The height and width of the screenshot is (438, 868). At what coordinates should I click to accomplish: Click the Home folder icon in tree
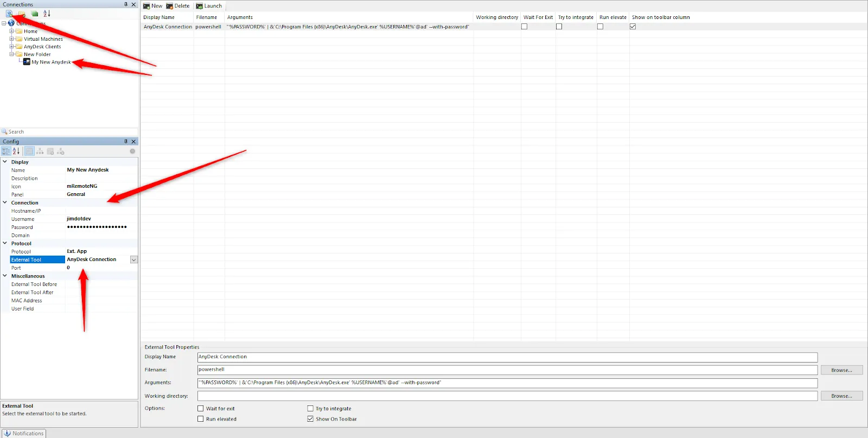point(19,31)
